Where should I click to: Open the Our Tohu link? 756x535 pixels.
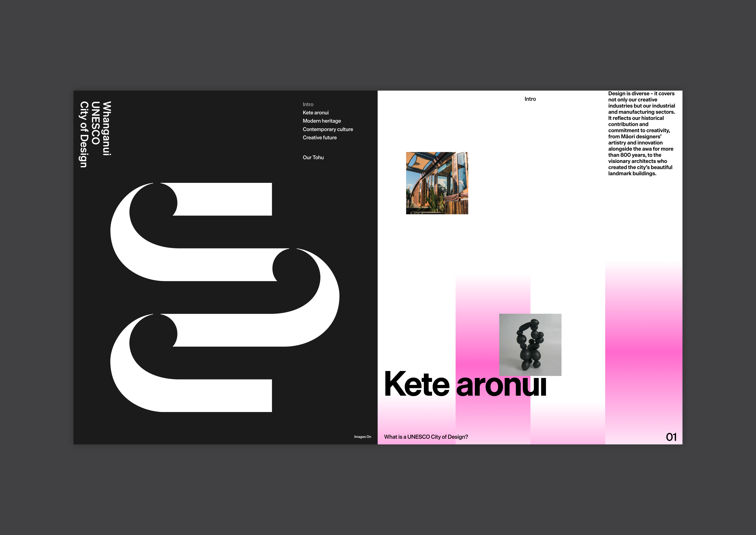click(x=313, y=158)
